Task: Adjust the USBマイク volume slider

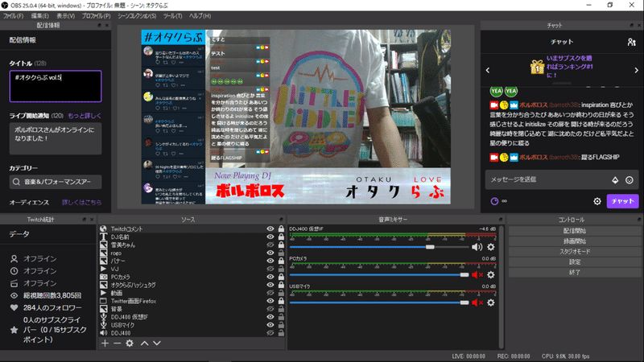Action: pyautogui.click(x=464, y=303)
